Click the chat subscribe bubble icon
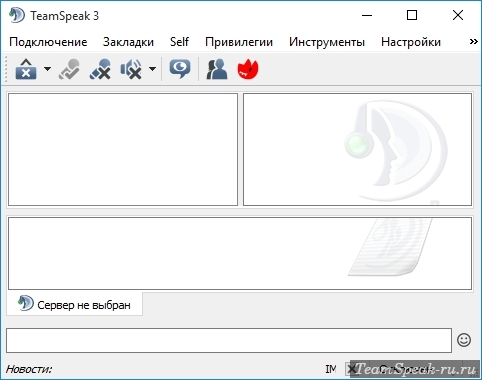The image size is (482, 380). click(180, 69)
